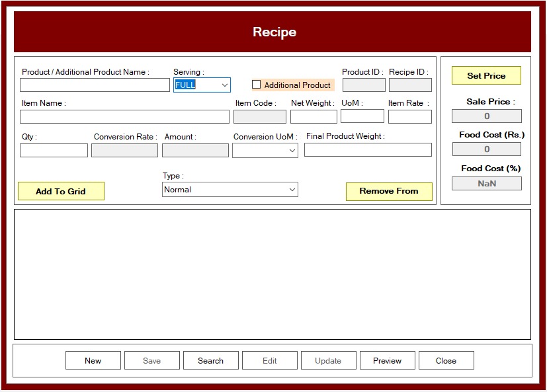Screen dimensions: 547x392
Task: Select the Net Weight input box
Action: coord(314,117)
